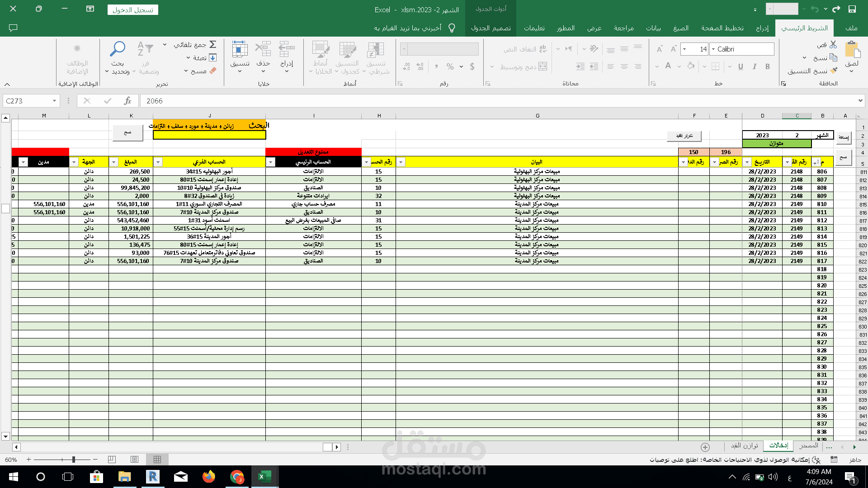This screenshot has height=488, width=868.
Task: Click the Windows Start button
Action: (13, 477)
